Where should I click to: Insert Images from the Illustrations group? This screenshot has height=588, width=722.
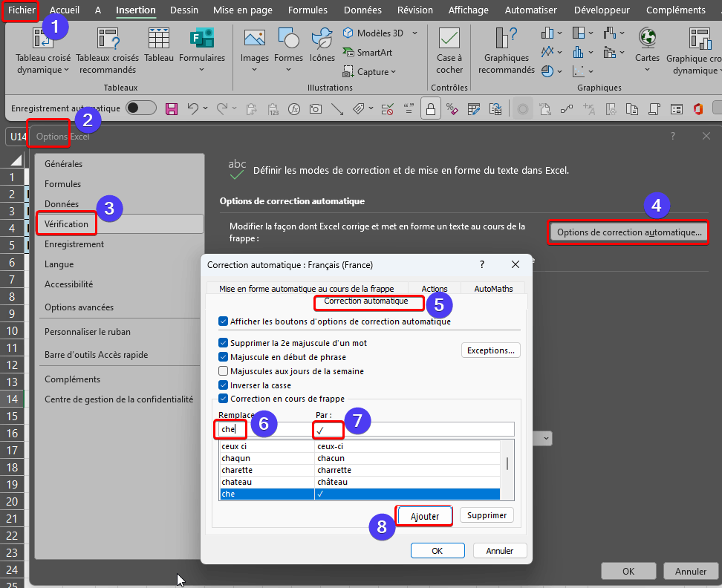(x=254, y=38)
